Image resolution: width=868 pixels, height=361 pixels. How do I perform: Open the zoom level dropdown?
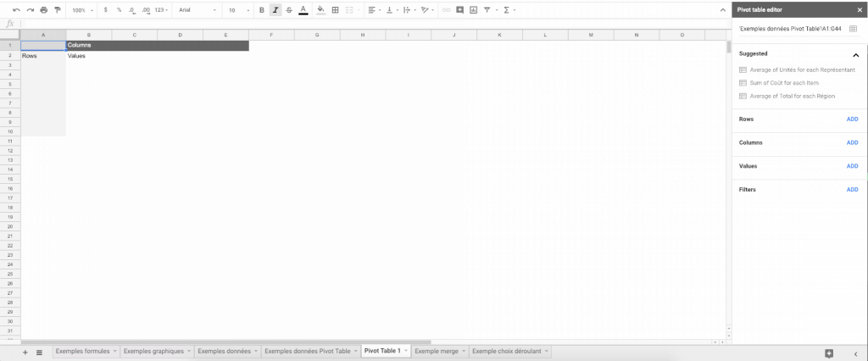[81, 10]
